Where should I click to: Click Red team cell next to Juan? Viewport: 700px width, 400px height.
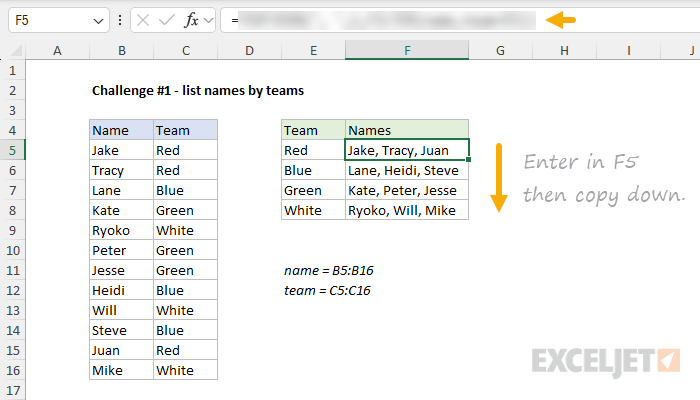pyautogui.click(x=186, y=350)
